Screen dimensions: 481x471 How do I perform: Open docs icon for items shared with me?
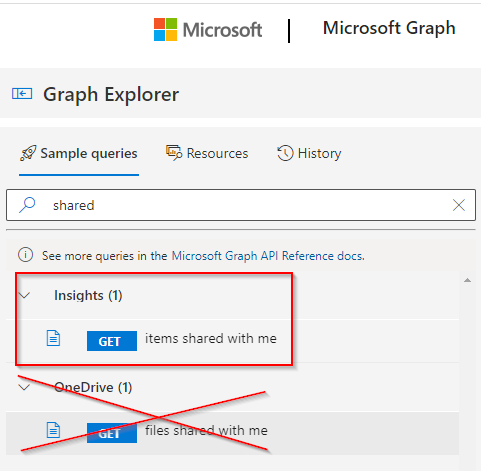click(53, 338)
